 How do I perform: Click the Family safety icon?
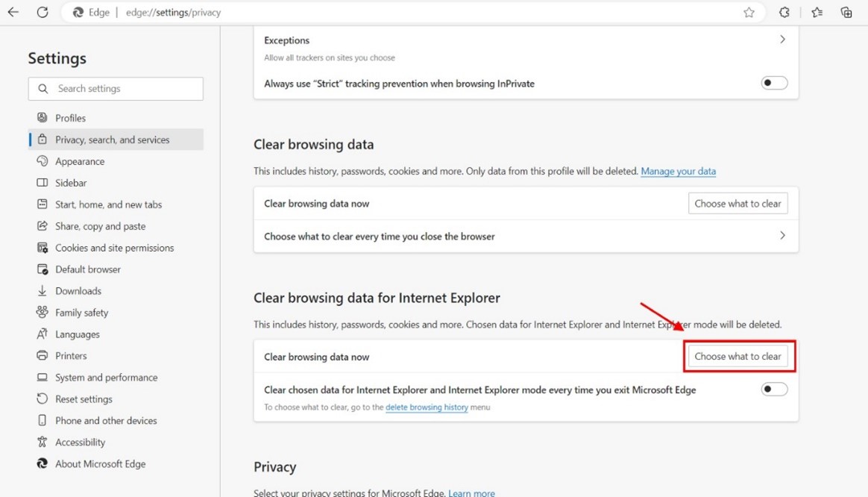(x=42, y=312)
